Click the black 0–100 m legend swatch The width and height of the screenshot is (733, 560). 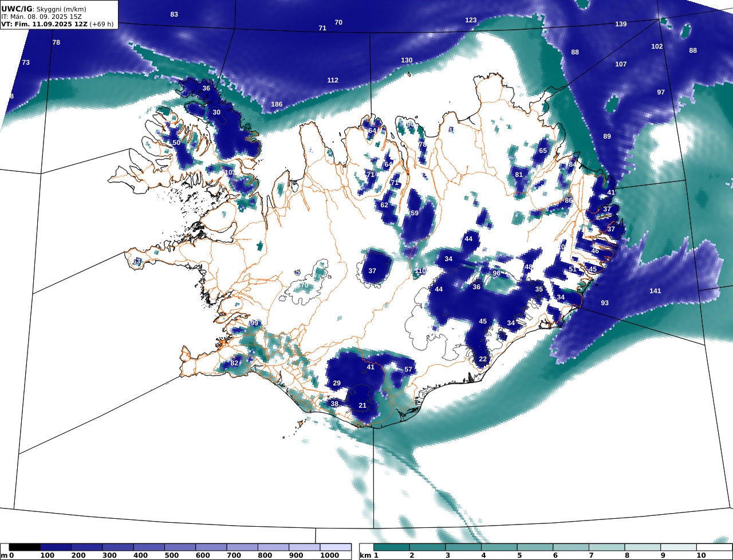25,547
